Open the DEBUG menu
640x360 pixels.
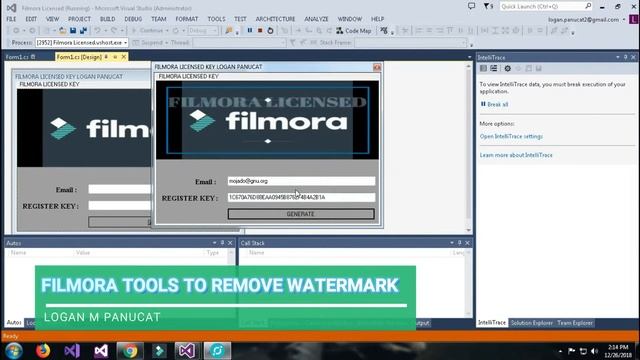tap(133, 19)
